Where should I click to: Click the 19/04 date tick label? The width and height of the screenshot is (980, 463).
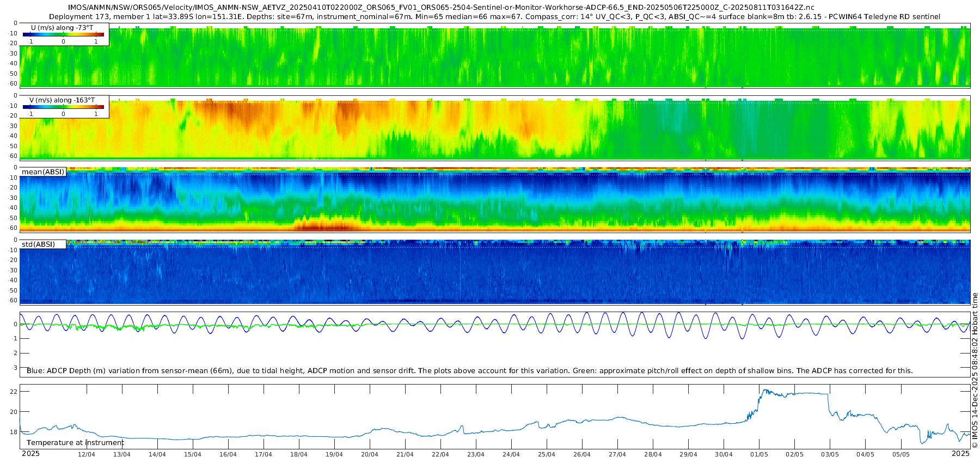[334, 454]
